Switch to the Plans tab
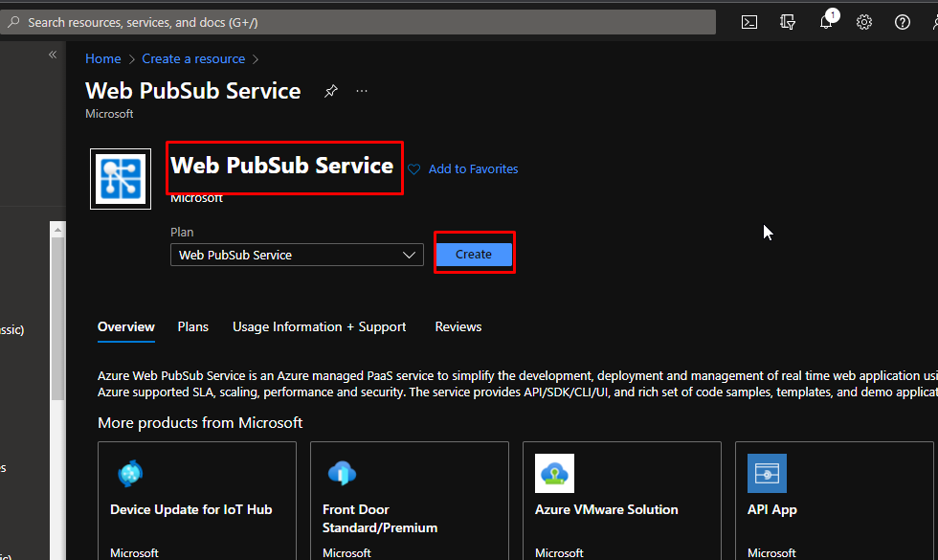The image size is (938, 560). pyautogui.click(x=192, y=327)
